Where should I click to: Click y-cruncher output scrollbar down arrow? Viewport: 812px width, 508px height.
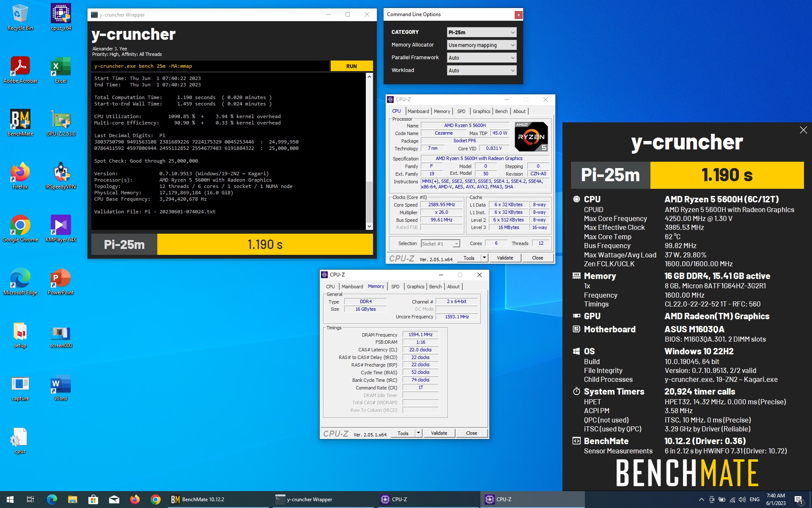click(x=369, y=226)
